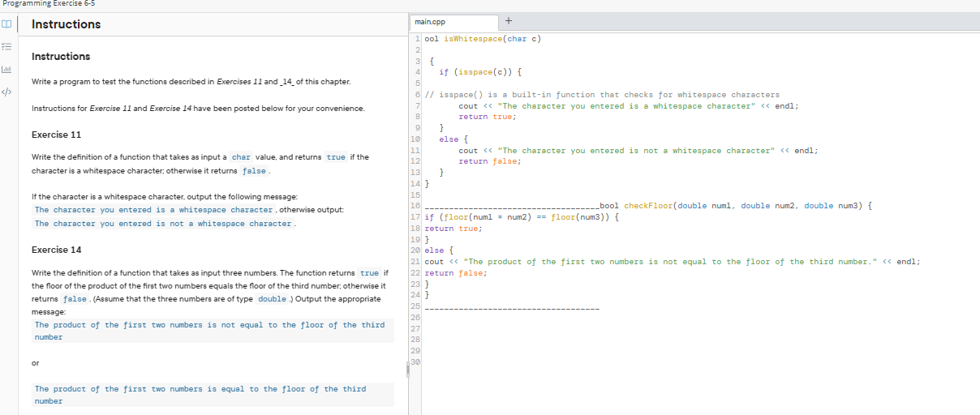Select 'The character you entered is a whitespace character' message
The image size is (980, 415).
[x=153, y=210]
